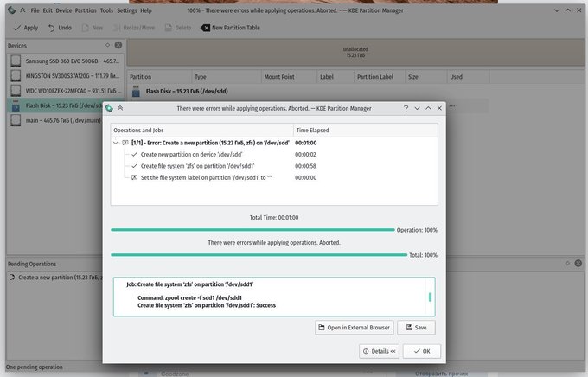Float the Devices panel with diamond icon
The height and width of the screenshot is (377, 588).
point(107,45)
